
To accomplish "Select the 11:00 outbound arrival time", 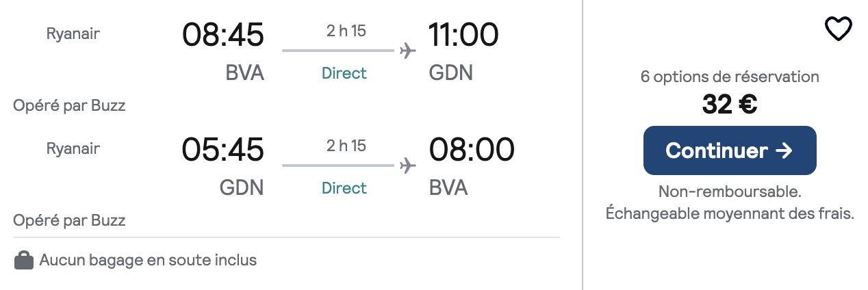I will pyautogui.click(x=463, y=36).
